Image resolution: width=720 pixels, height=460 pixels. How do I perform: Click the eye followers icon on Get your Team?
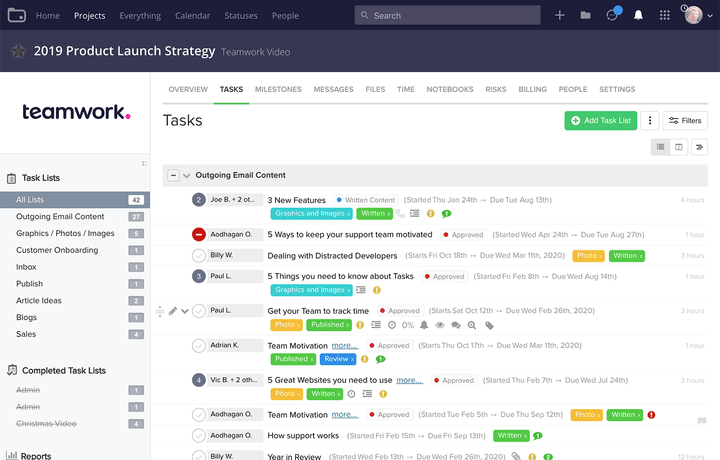[x=440, y=325]
